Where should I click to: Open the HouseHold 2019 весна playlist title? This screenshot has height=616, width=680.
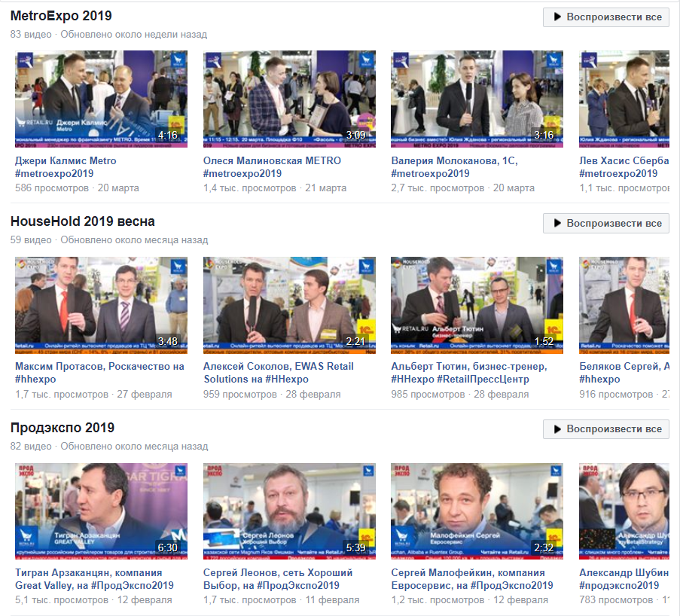point(82,221)
